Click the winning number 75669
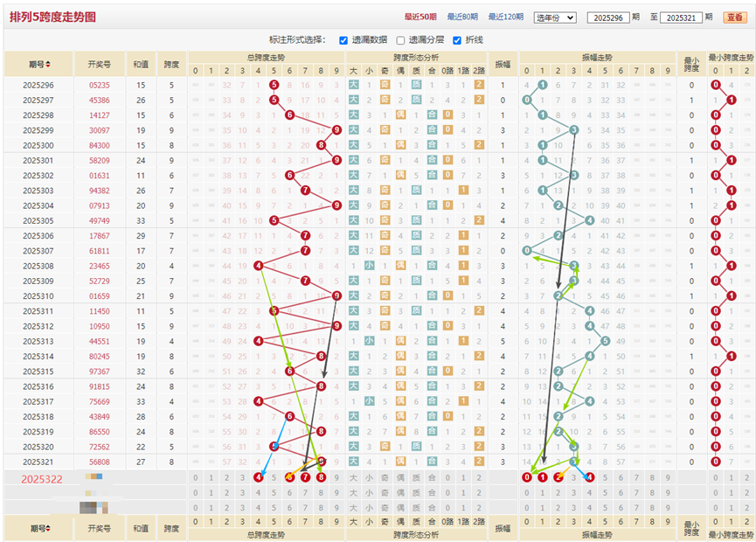756x542 pixels. pos(100,401)
